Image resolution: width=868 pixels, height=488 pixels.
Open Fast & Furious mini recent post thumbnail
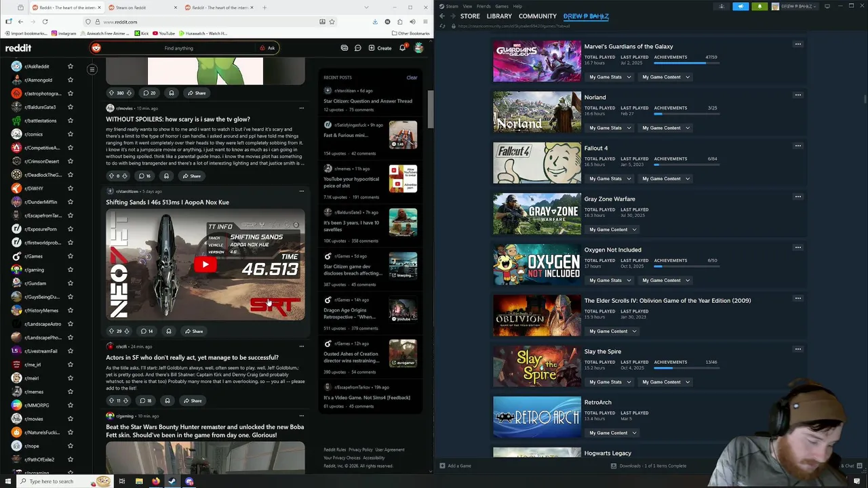[x=403, y=135]
